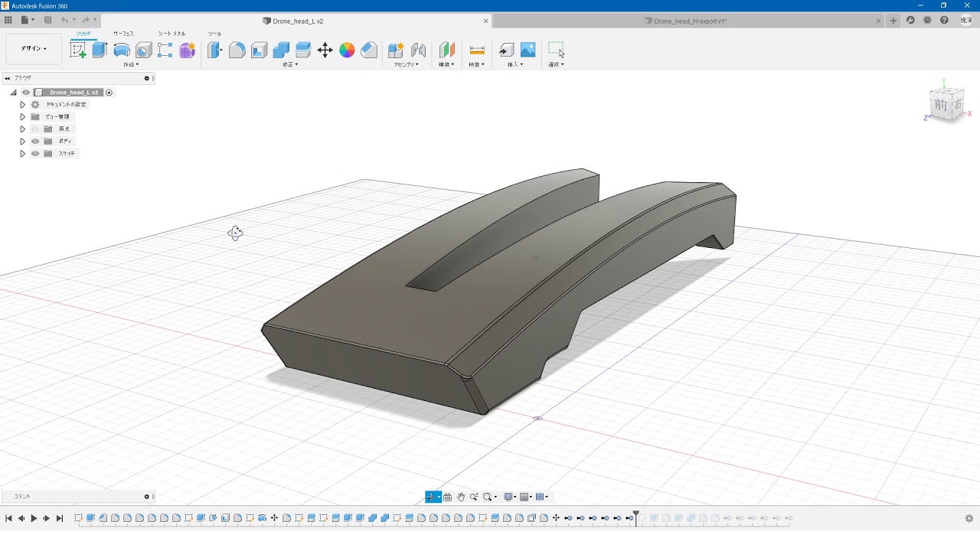Activate Drone_head_L v2 component radio button

[x=109, y=93]
